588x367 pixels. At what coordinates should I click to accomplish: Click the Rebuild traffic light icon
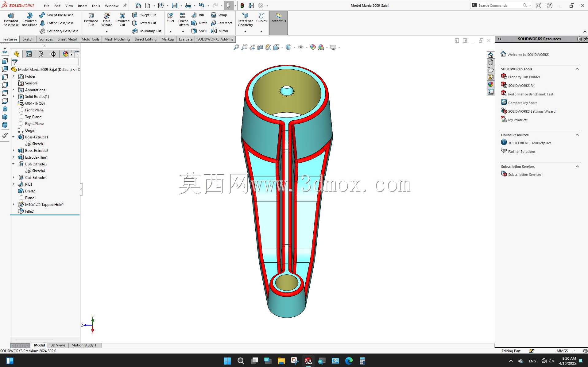pos(242,6)
